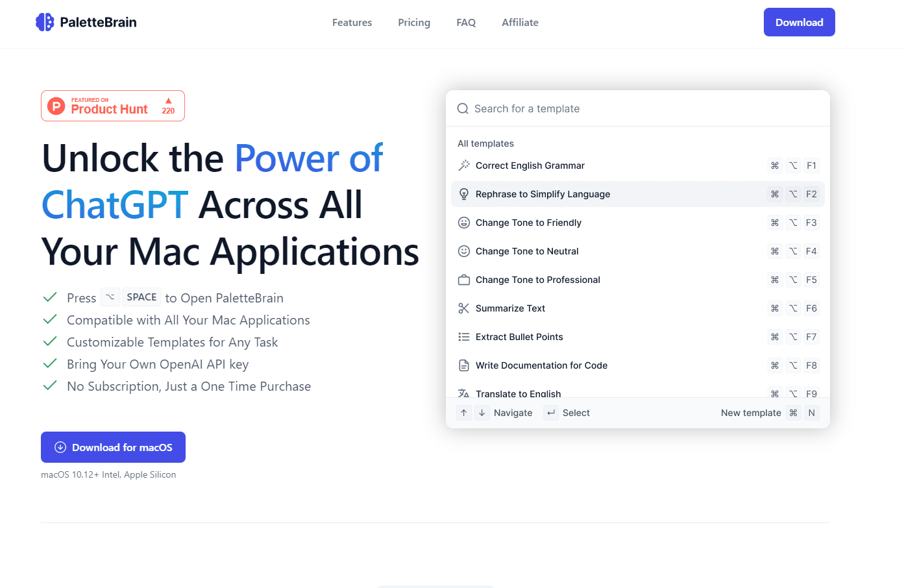Click the Option key badge in Press hint

click(110, 297)
